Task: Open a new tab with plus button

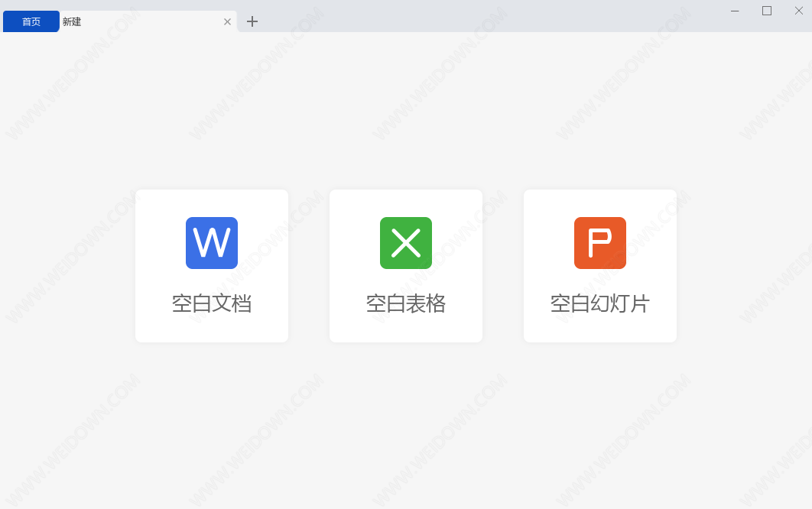Action: tap(252, 21)
